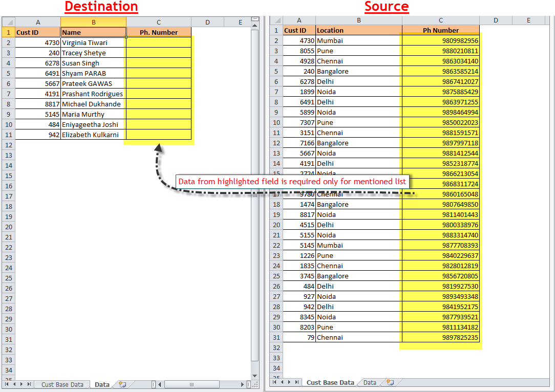Select Cust Base Data tab in Source
The image size is (555, 392).
pos(330,382)
